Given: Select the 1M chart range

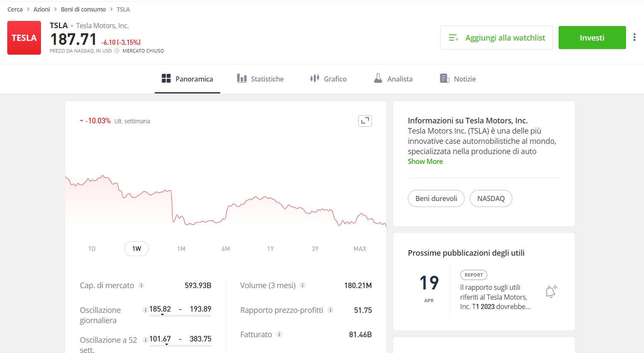Looking at the screenshot, I should click(x=181, y=248).
